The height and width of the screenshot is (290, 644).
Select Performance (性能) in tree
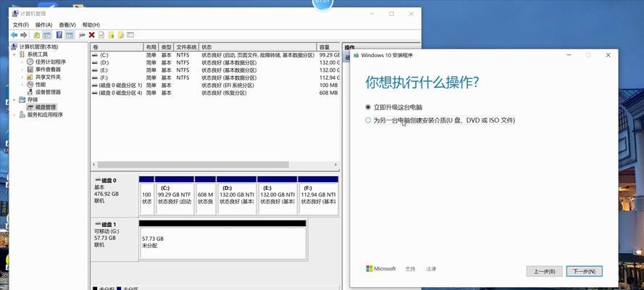41,85
